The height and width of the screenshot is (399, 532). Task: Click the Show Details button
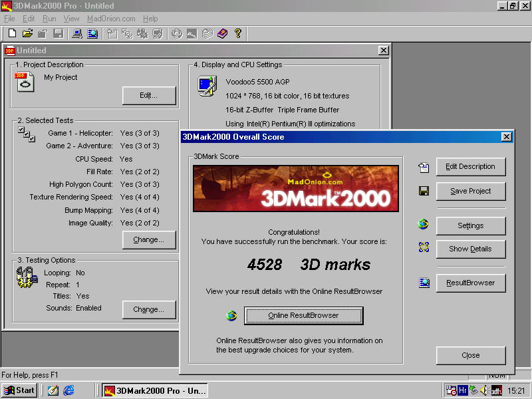[x=471, y=249]
